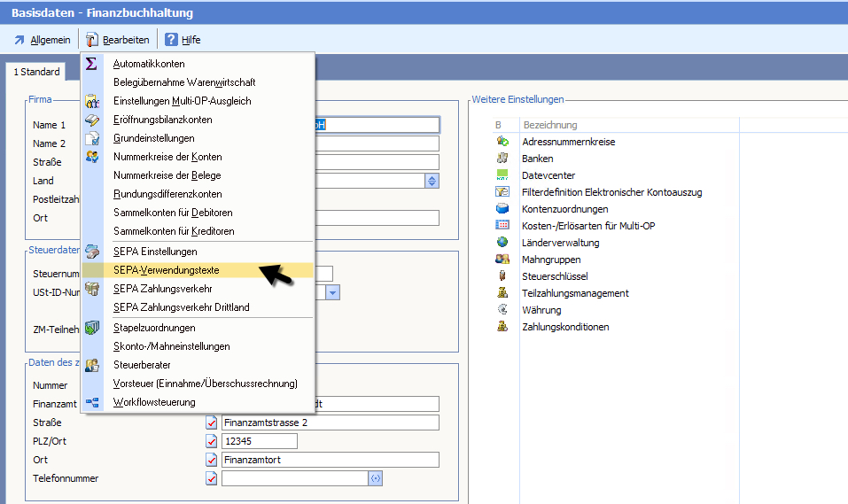Open the Telefonnummer field selector button
The image size is (848, 504).
376,478
